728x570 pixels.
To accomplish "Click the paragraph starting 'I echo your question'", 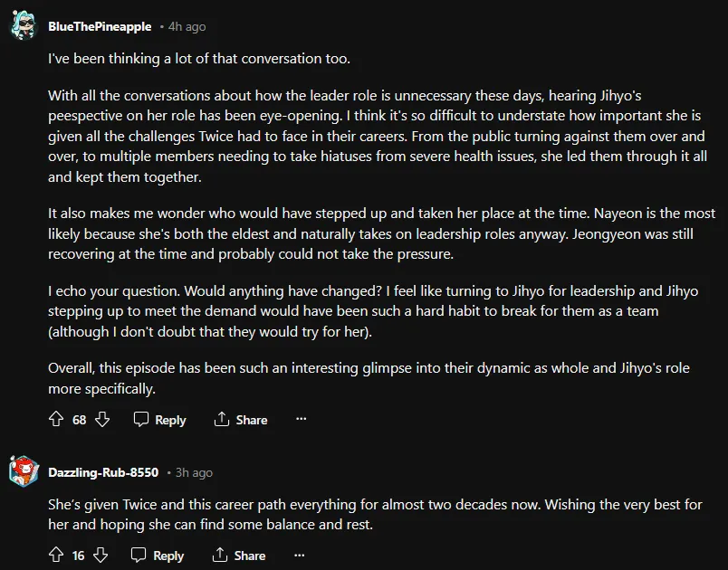I will (x=373, y=311).
